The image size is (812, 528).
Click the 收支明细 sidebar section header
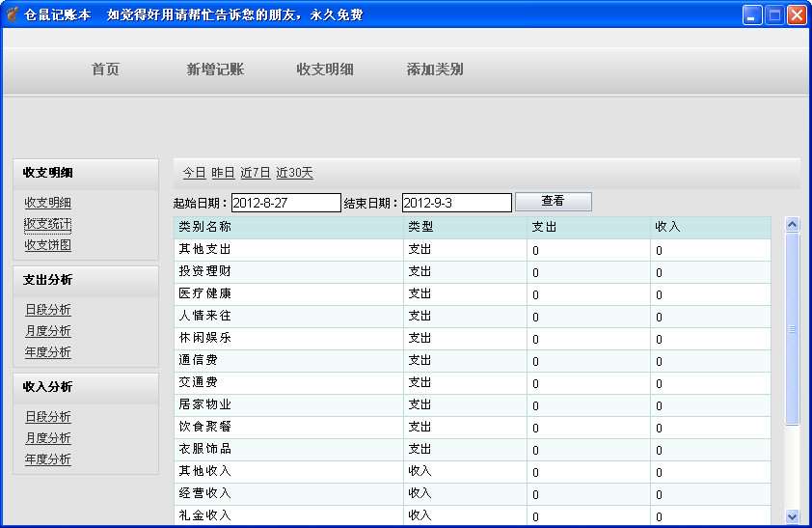tap(86, 174)
